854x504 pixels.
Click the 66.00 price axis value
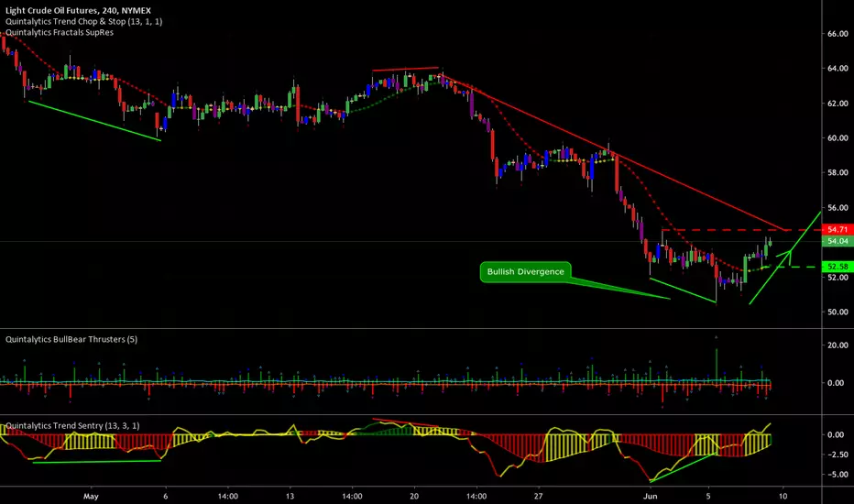tap(838, 34)
